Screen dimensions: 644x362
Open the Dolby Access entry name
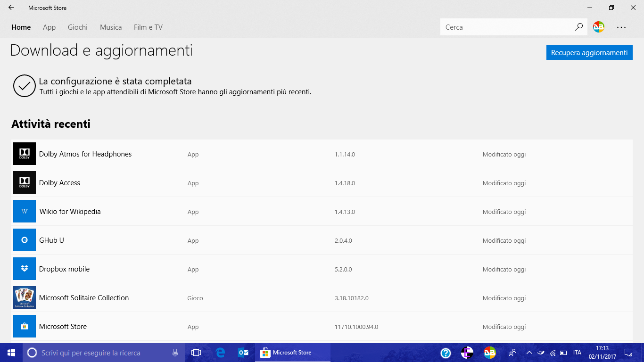(59, 183)
